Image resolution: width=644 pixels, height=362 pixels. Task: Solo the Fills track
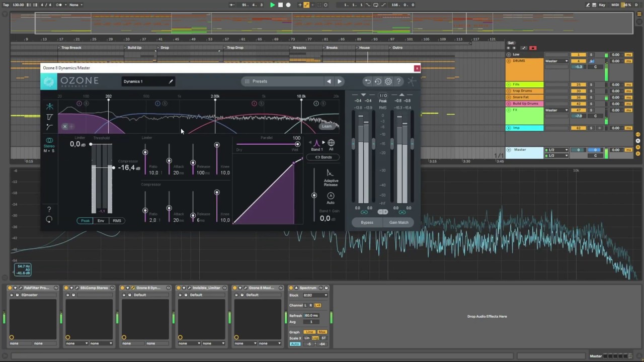point(591,84)
